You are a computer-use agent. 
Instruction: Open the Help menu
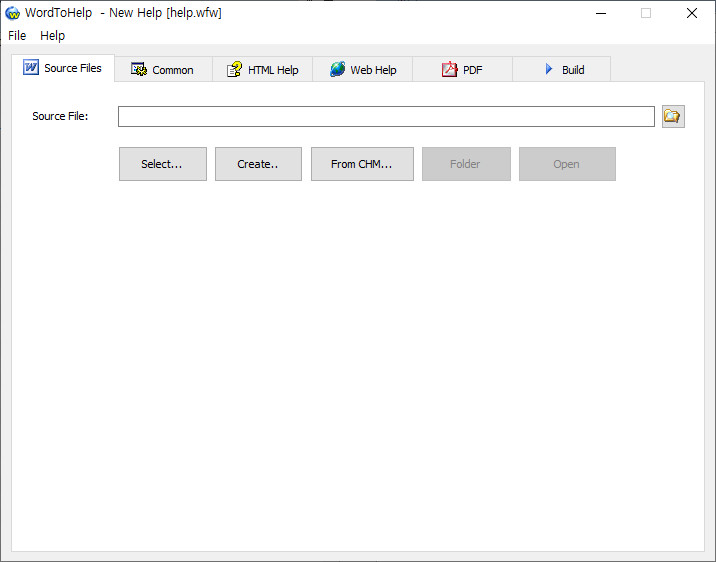coord(53,36)
